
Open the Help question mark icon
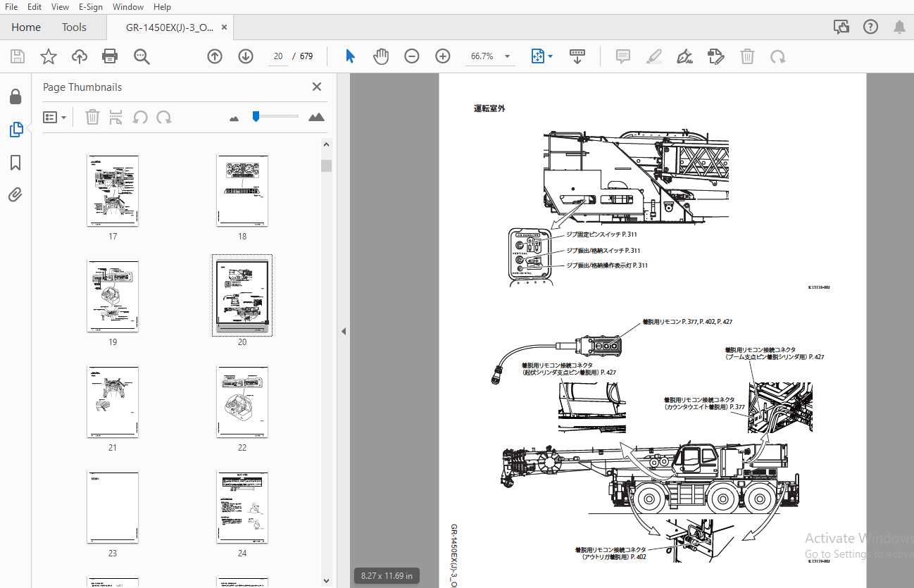coord(871,27)
